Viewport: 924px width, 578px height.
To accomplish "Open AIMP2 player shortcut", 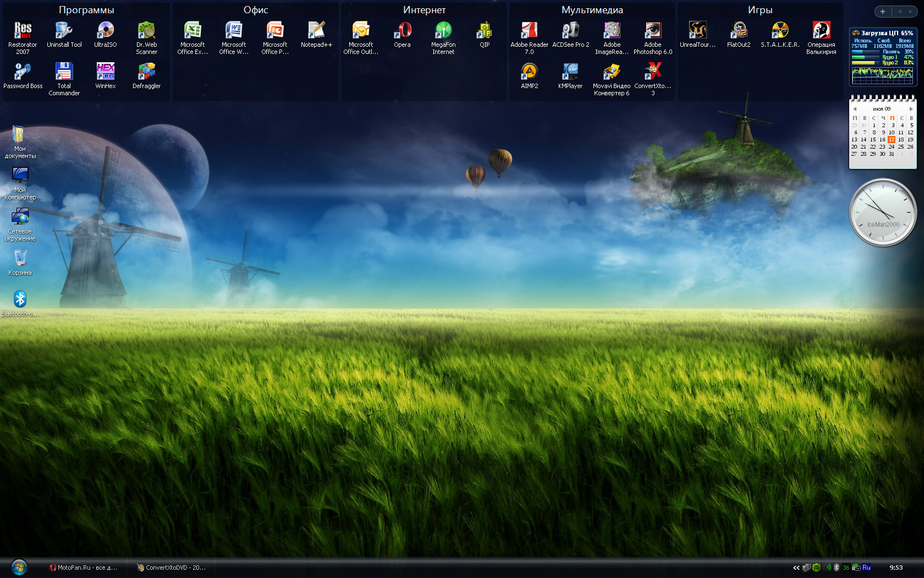I will [529, 75].
